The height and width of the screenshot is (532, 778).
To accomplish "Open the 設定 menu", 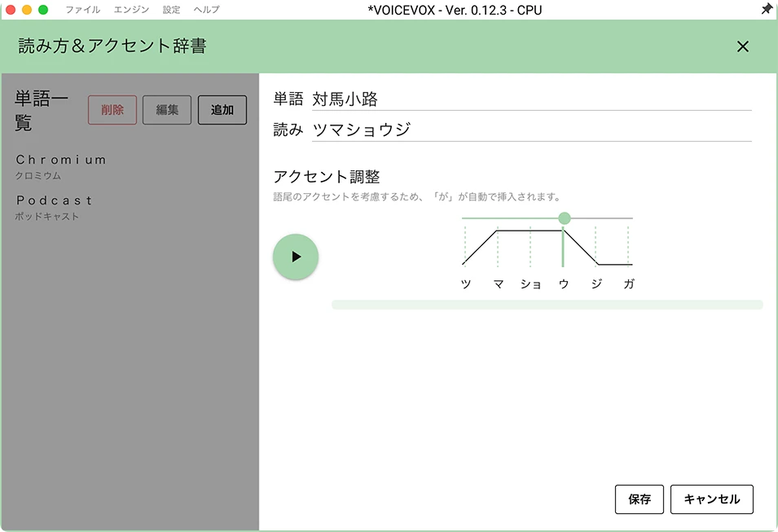I will [171, 10].
